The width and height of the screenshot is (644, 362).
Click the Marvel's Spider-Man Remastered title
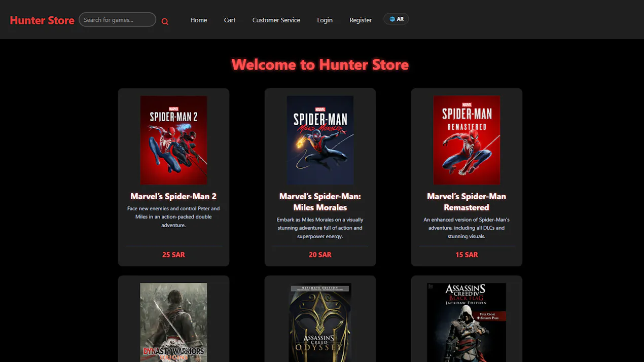(467, 202)
